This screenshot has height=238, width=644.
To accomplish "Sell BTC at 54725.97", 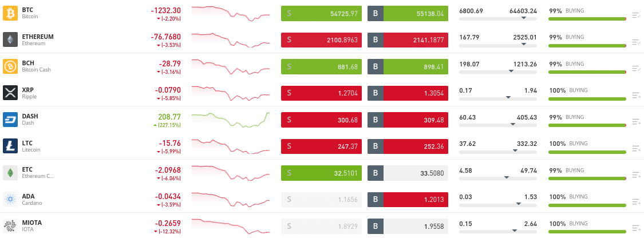I will [x=321, y=13].
